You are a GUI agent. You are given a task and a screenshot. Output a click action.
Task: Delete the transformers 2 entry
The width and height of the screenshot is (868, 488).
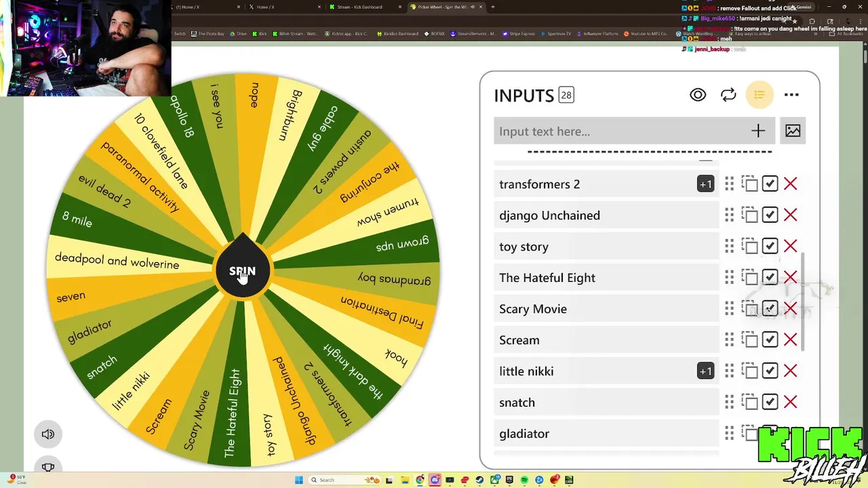790,184
